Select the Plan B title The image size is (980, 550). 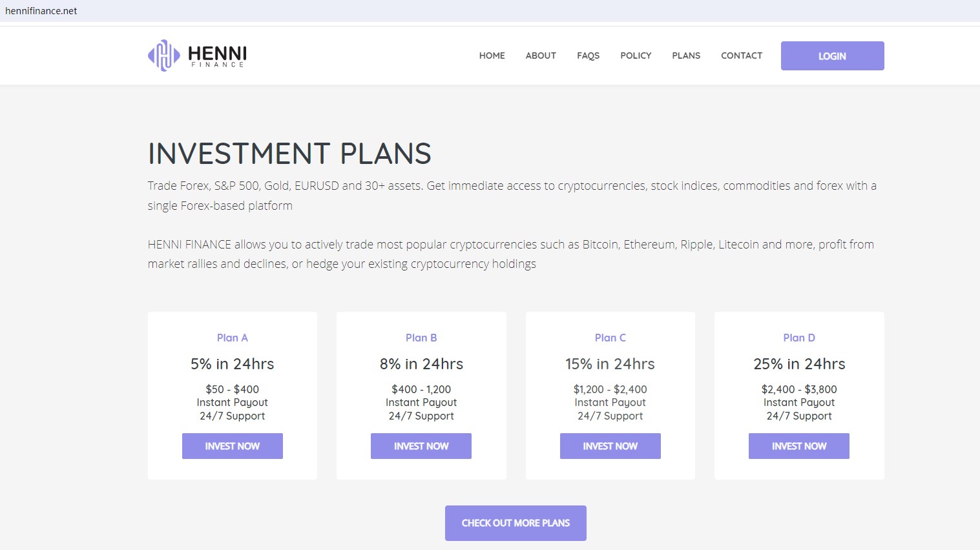(421, 338)
